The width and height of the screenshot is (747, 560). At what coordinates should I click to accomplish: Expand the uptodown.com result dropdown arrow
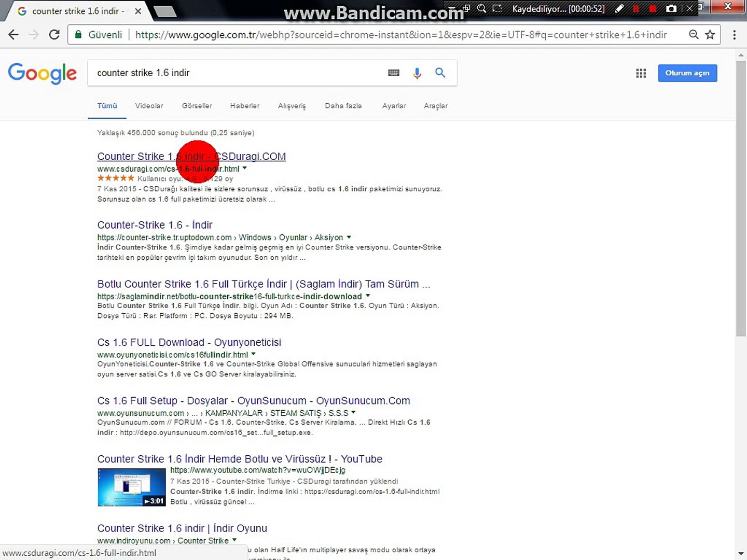pos(349,237)
